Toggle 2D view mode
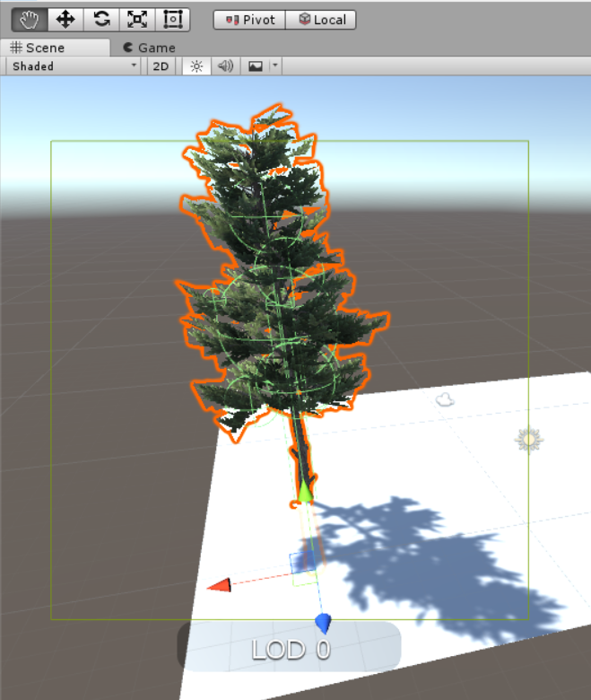The width and height of the screenshot is (591, 700). tap(161, 66)
